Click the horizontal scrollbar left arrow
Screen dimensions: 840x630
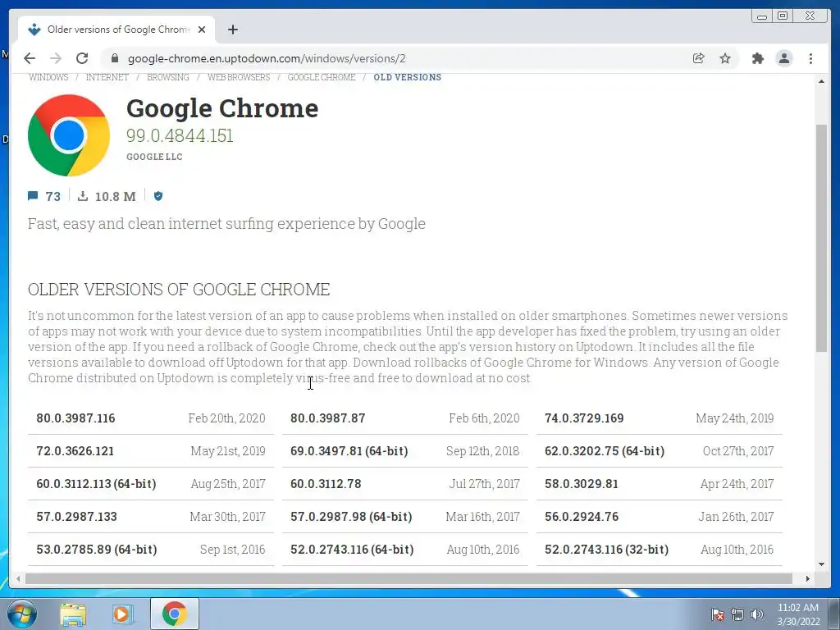tap(18, 578)
